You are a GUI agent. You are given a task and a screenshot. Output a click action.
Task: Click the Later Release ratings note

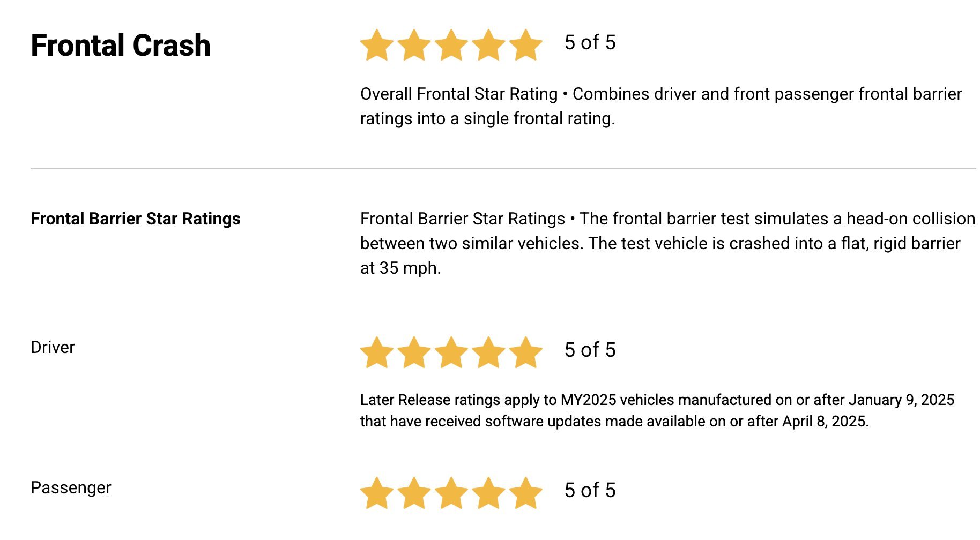click(657, 411)
